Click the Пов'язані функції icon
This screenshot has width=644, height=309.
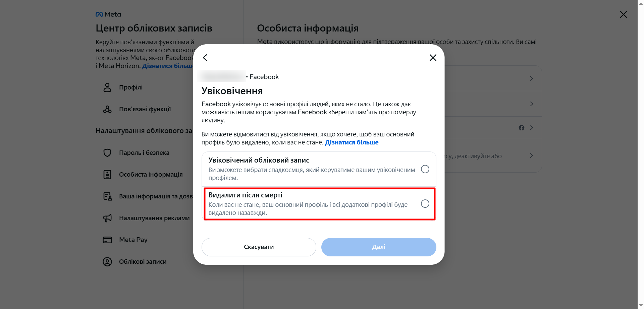[x=107, y=109]
